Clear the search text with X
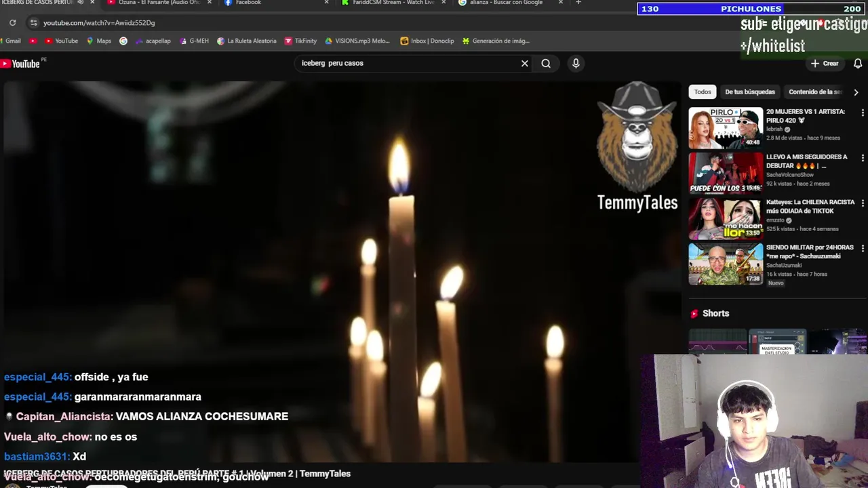 [x=524, y=63]
